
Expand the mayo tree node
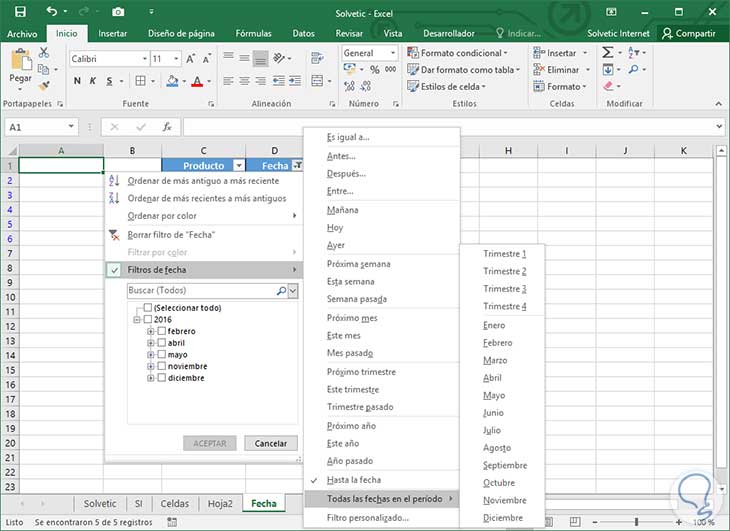pos(151,355)
